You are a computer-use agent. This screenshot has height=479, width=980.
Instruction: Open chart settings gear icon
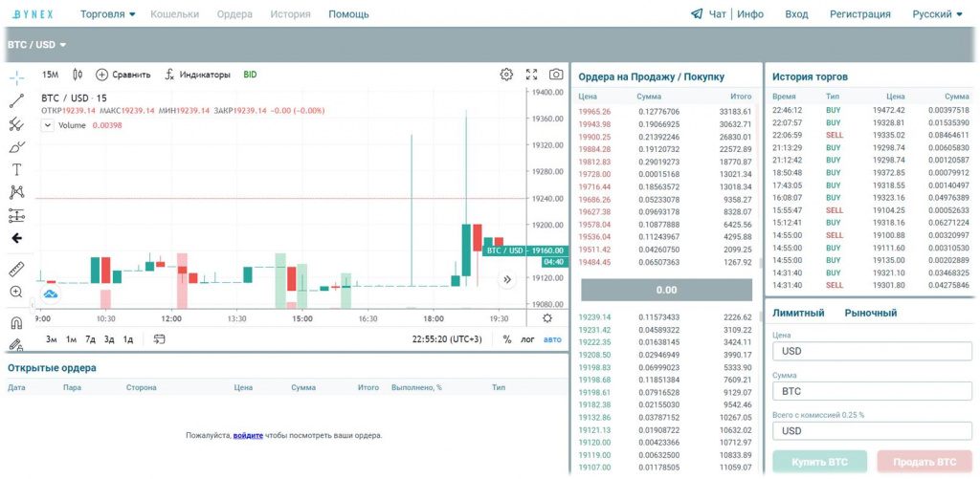[506, 75]
